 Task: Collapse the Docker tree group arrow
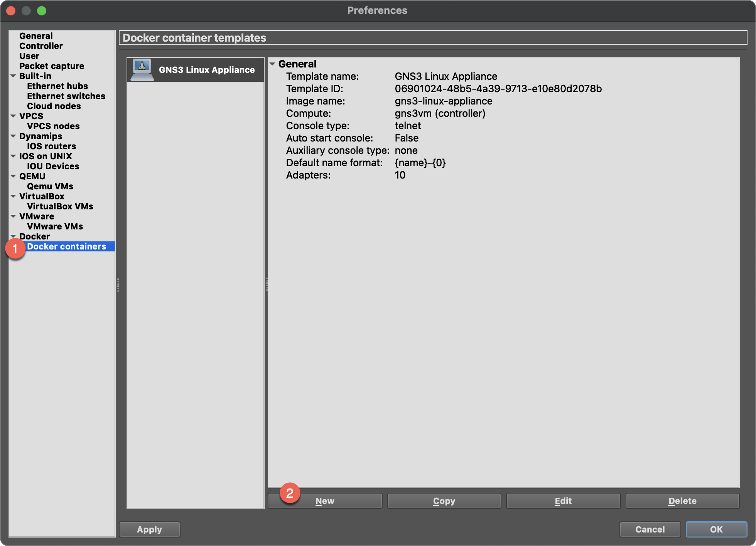pyautogui.click(x=13, y=236)
